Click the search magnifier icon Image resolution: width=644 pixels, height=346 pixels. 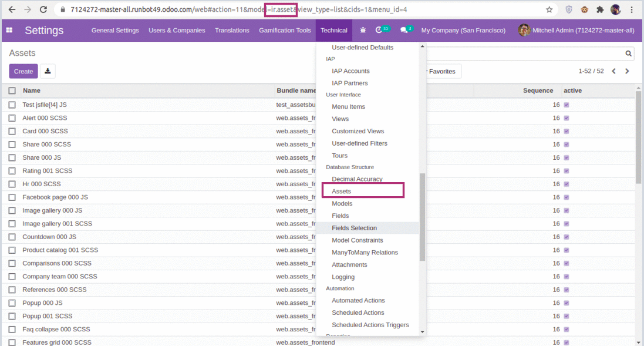pyautogui.click(x=629, y=53)
